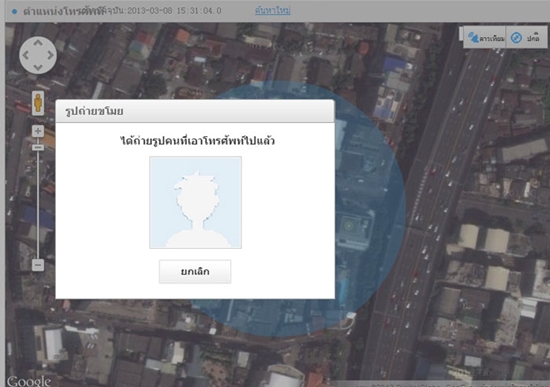This screenshot has width=550, height=387.
Task: Pan the map left using the left arrow
Action: [26, 55]
